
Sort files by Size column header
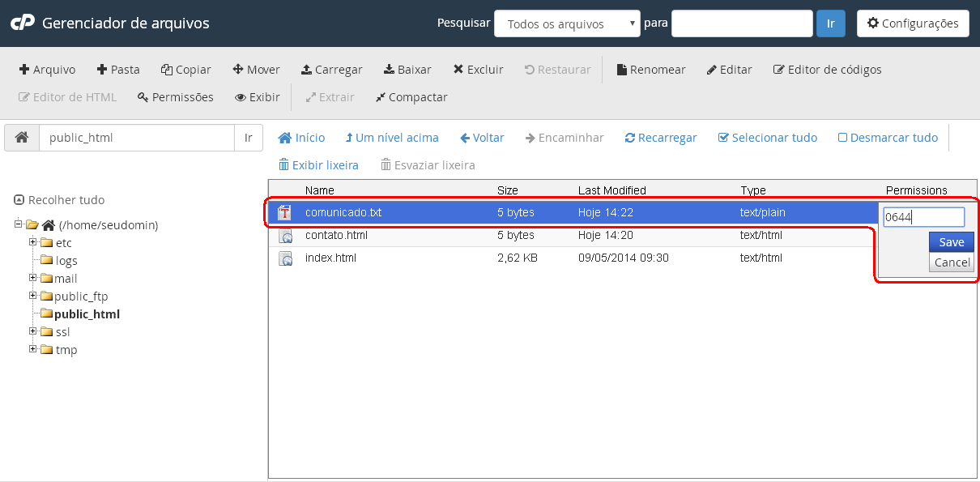coord(508,190)
